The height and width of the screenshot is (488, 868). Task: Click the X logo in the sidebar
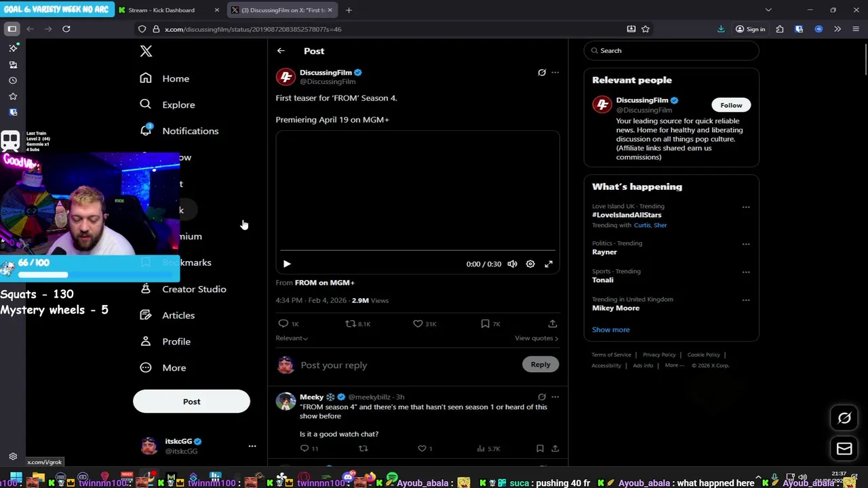146,51
